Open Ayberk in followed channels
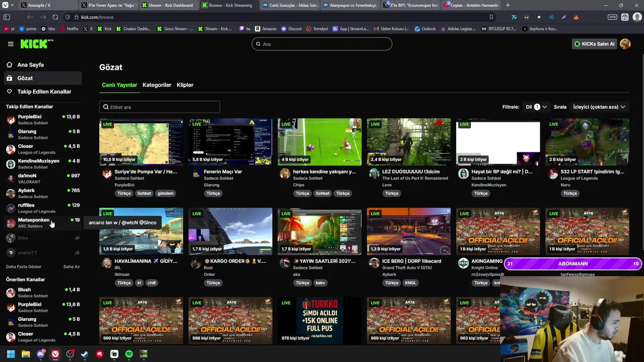The height and width of the screenshot is (362, 644). 43,194
